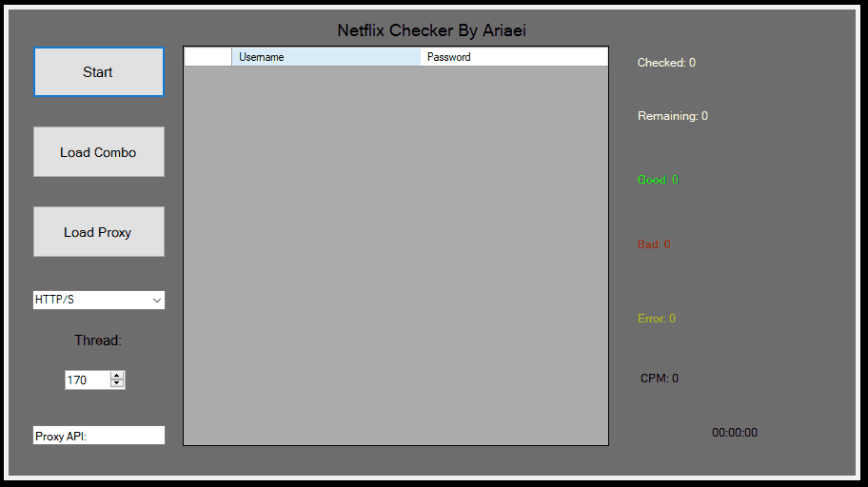The width and height of the screenshot is (868, 487).
Task: Increase thread count with the up arrow
Action: [117, 376]
